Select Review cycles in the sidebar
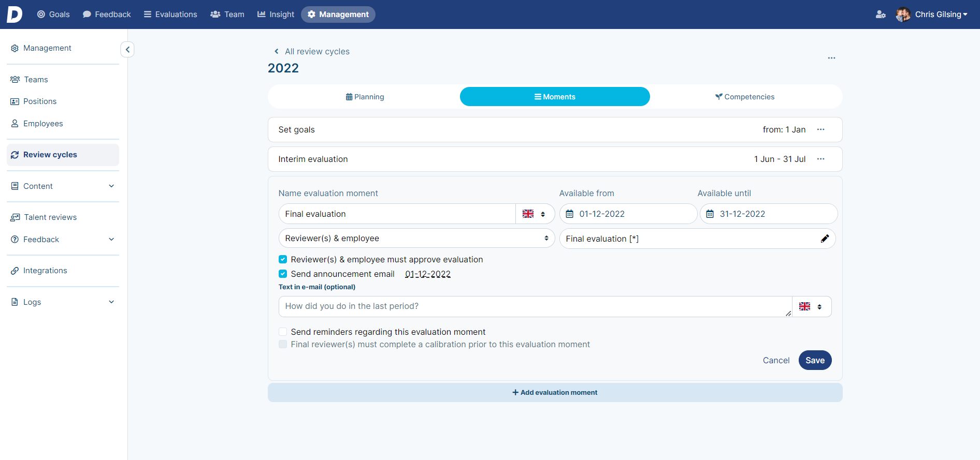This screenshot has width=980, height=460. click(x=63, y=155)
